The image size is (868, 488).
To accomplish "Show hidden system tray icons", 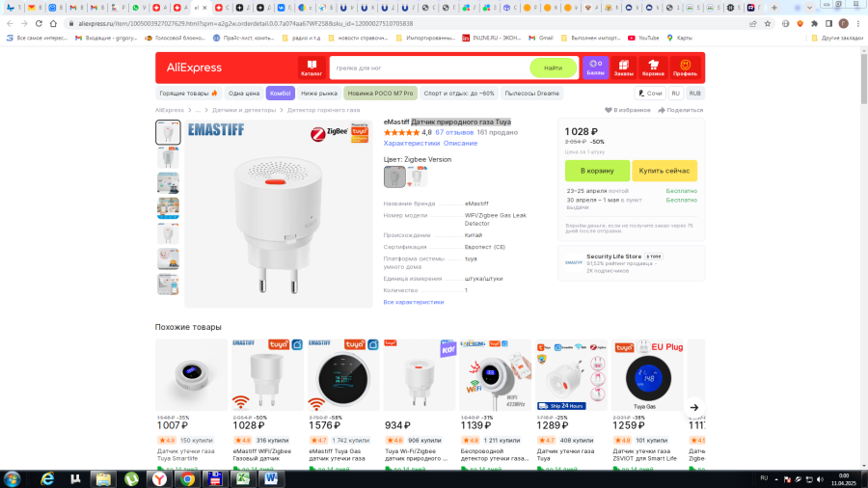I will coord(776,479).
